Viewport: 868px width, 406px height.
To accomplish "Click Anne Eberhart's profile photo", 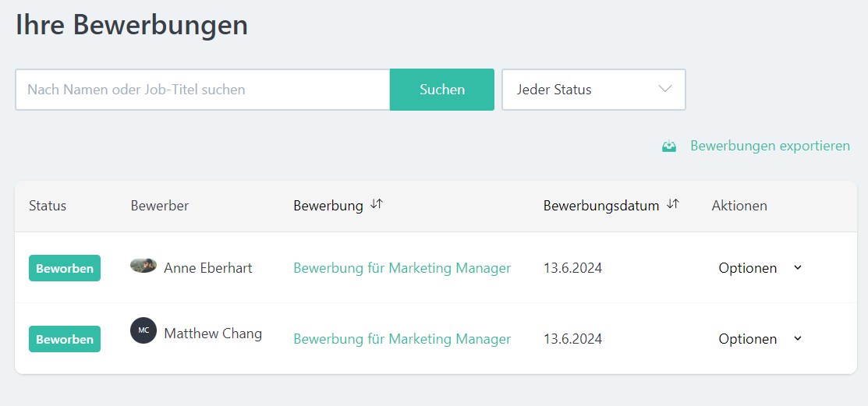I will tap(143, 266).
